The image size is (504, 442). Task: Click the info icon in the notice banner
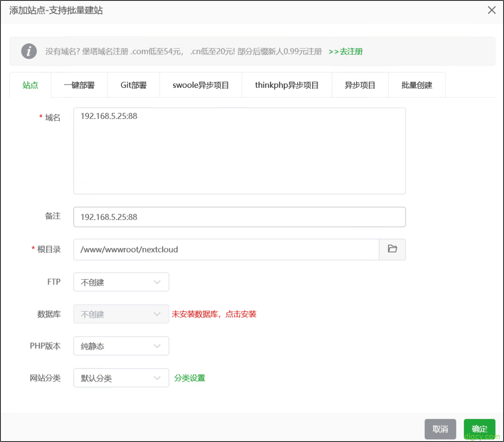[29, 51]
